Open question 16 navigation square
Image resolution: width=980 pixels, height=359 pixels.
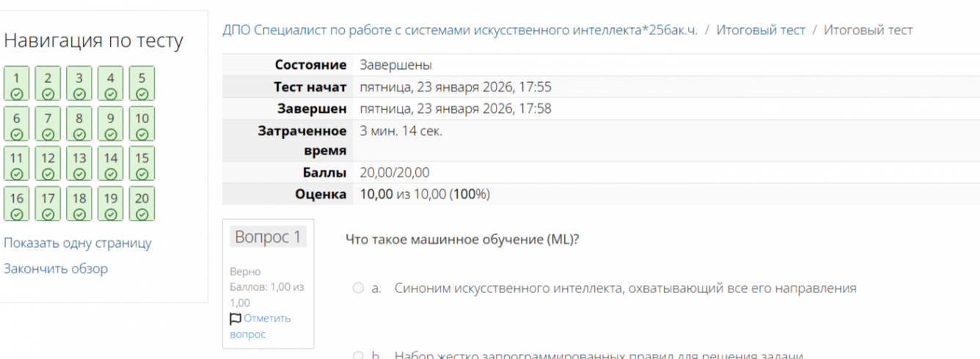[x=16, y=204]
